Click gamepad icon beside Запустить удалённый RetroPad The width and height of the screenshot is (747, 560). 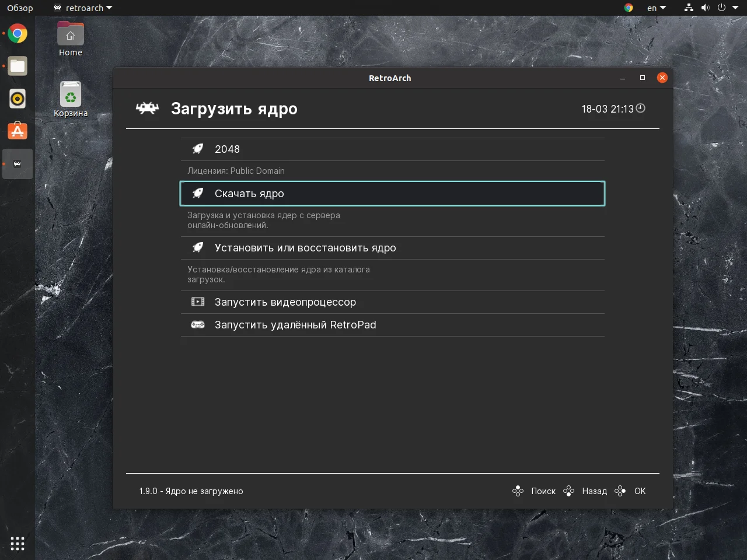click(x=198, y=325)
